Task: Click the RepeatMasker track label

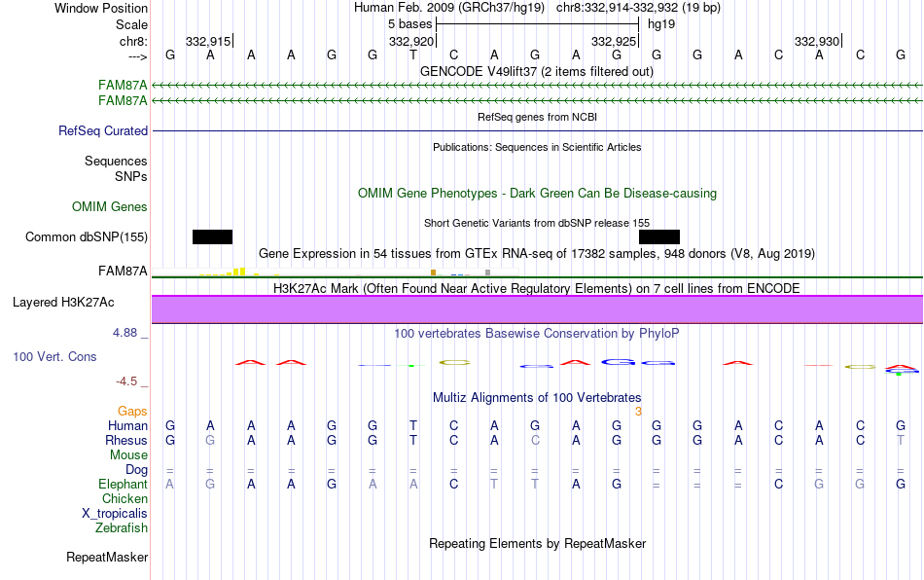Action: point(107,557)
